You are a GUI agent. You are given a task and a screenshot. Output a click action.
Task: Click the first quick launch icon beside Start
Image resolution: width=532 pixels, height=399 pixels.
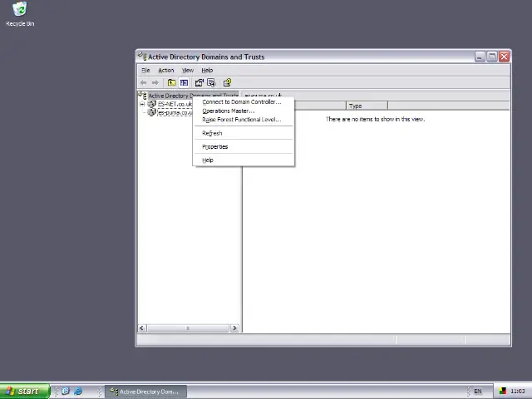pos(66,391)
